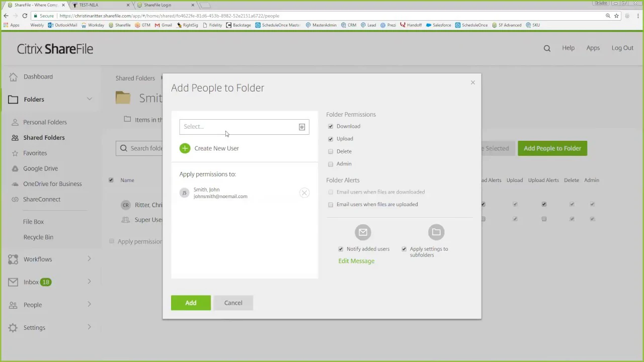
Task: Click the Dashboard home icon in sidebar
Action: 13,77
